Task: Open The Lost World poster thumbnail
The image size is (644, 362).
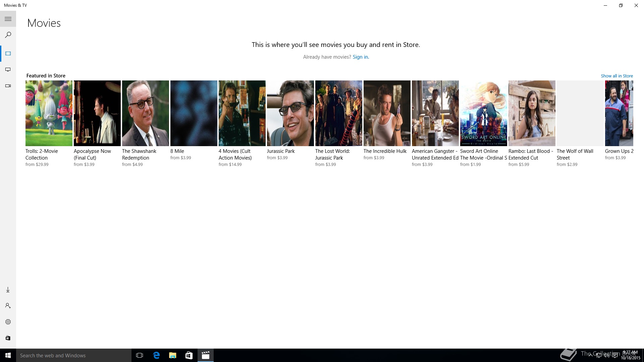Action: point(339,113)
